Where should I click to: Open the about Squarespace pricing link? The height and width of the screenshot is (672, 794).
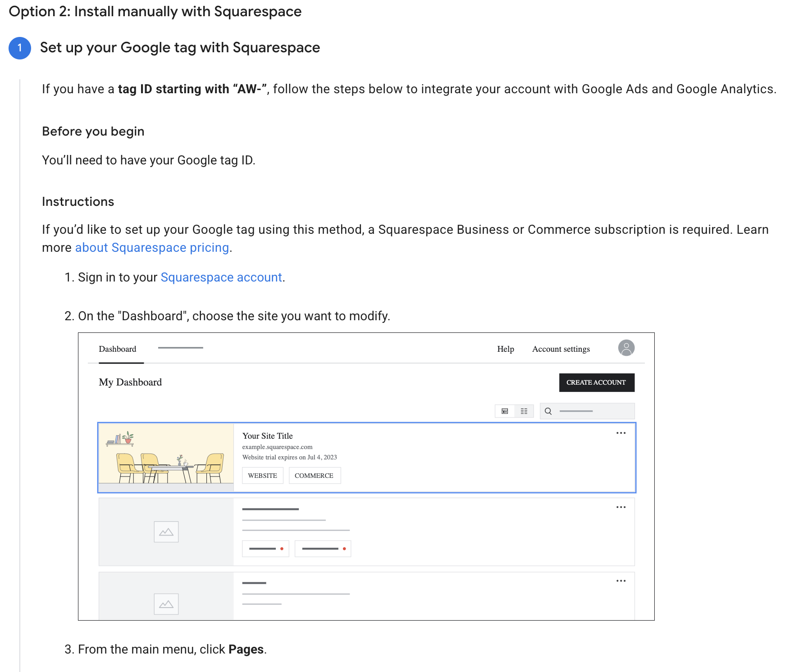pos(152,248)
